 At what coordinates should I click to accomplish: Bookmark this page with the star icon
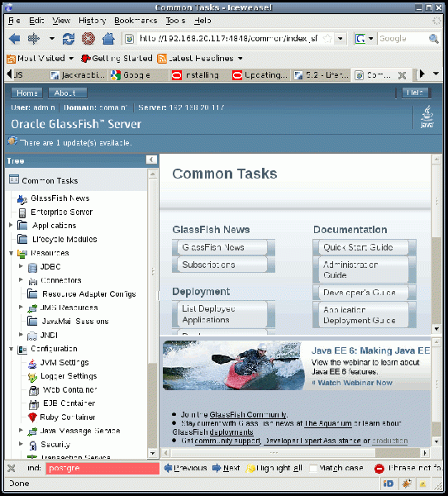(328, 39)
